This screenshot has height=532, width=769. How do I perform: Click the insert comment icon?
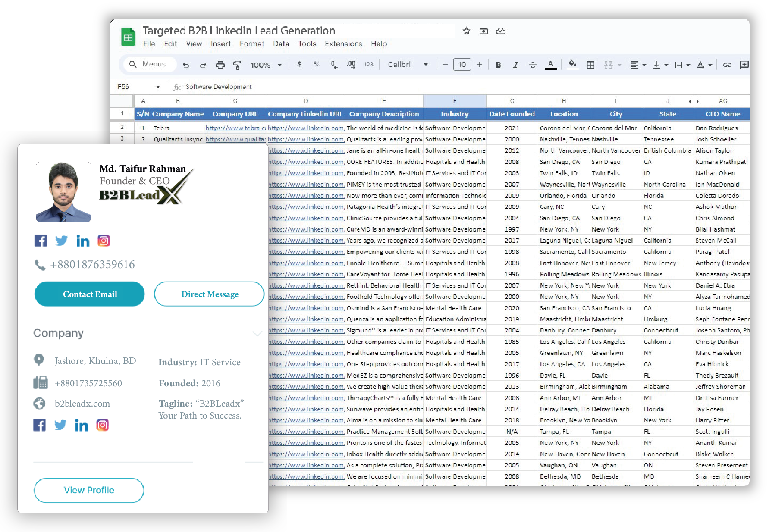(744, 65)
